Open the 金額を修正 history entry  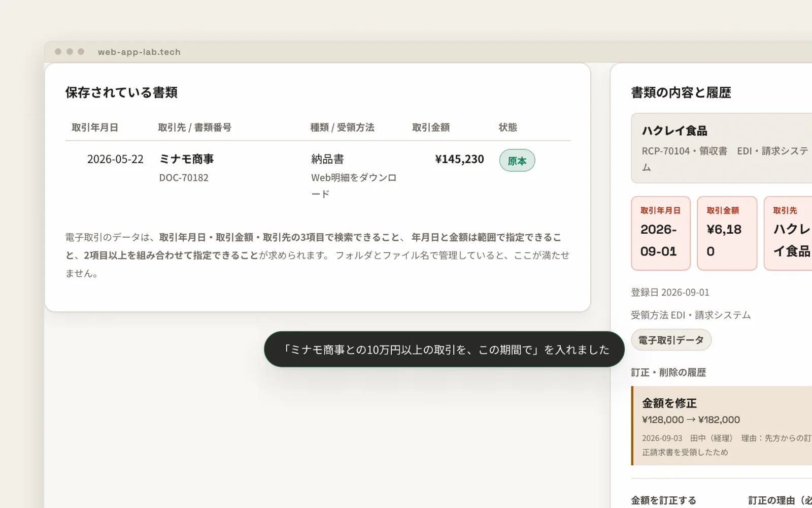point(722,426)
